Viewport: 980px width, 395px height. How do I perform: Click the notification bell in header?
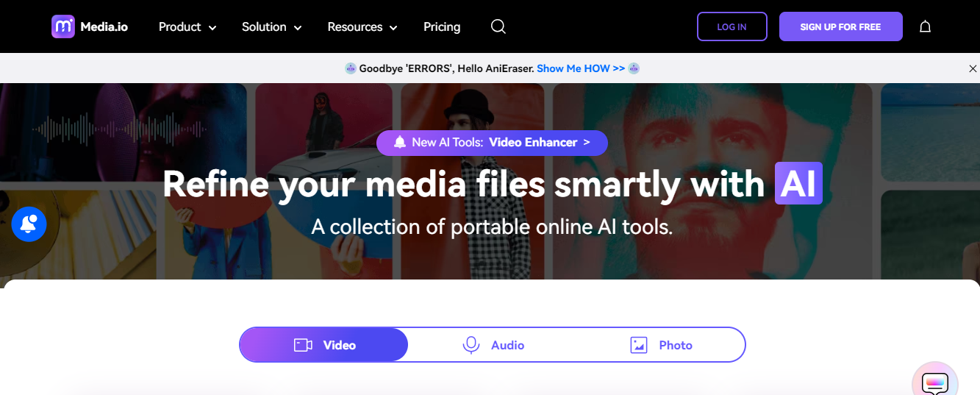925,26
